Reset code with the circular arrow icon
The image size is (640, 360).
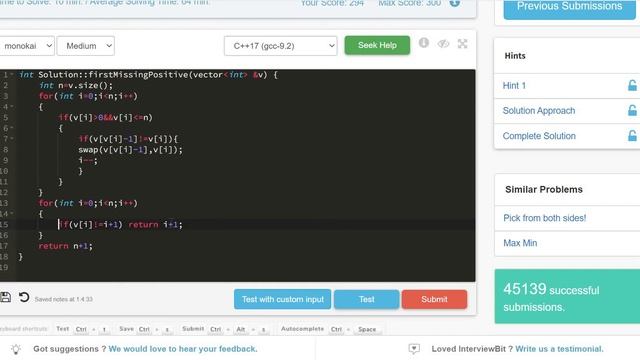click(x=24, y=297)
